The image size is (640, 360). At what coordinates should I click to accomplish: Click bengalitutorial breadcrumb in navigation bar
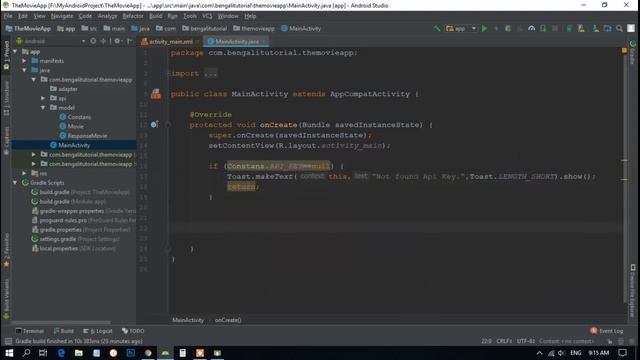point(204,29)
